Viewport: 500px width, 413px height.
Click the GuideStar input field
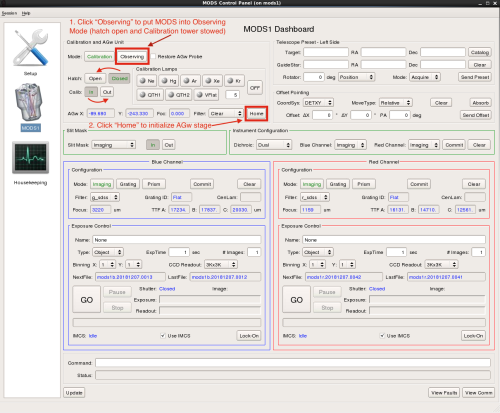click(326, 65)
